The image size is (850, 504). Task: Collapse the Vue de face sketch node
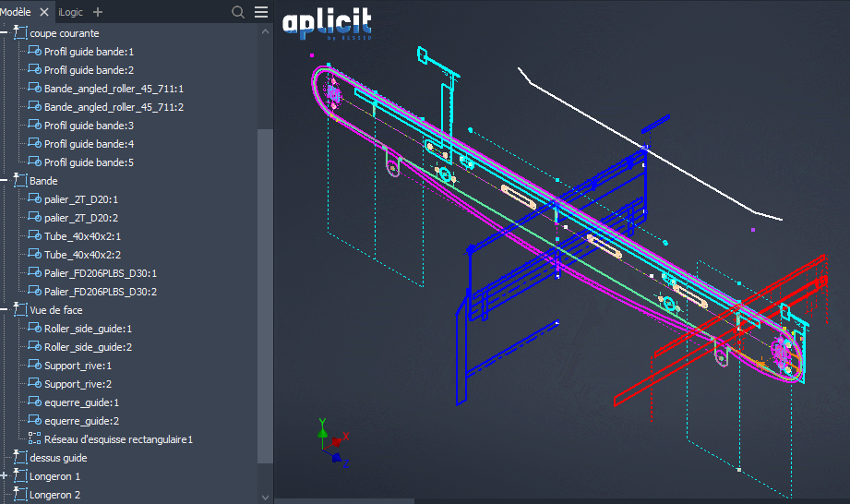5,310
